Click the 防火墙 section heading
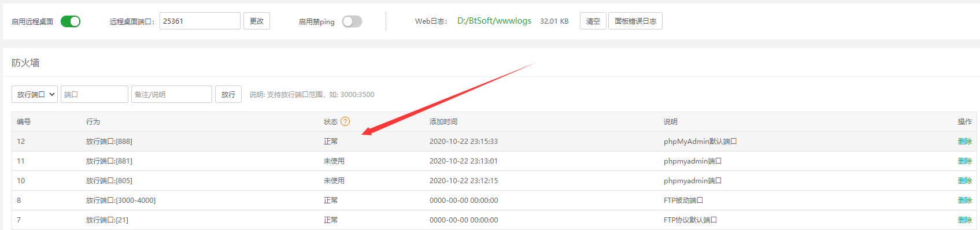The image size is (980, 230). click(x=25, y=62)
